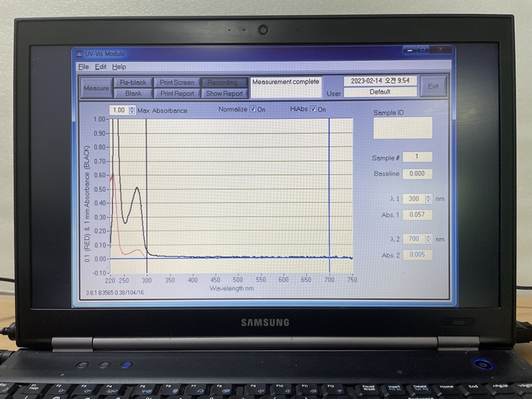Click the λ2 wavelength stepper arrows
532x399 pixels.
click(428, 239)
